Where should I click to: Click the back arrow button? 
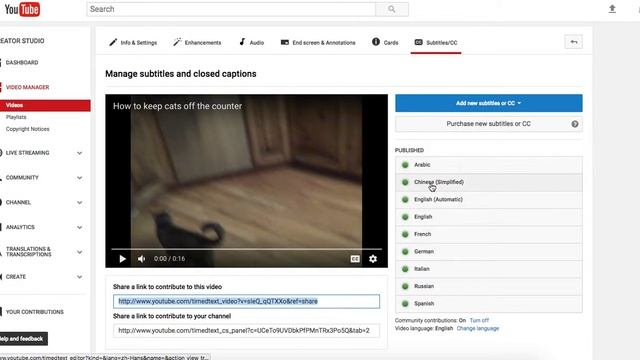click(x=573, y=42)
